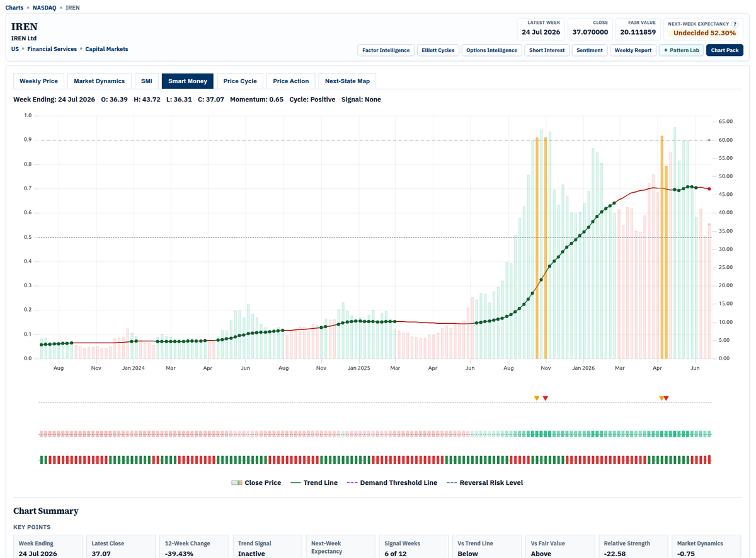This screenshot has height=558, width=756.
Task: Toggle the Close Price legend entry
Action: coord(256,483)
